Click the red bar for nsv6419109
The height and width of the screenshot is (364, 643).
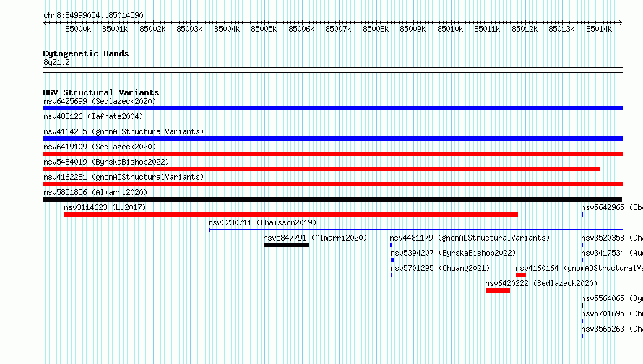coord(332,154)
